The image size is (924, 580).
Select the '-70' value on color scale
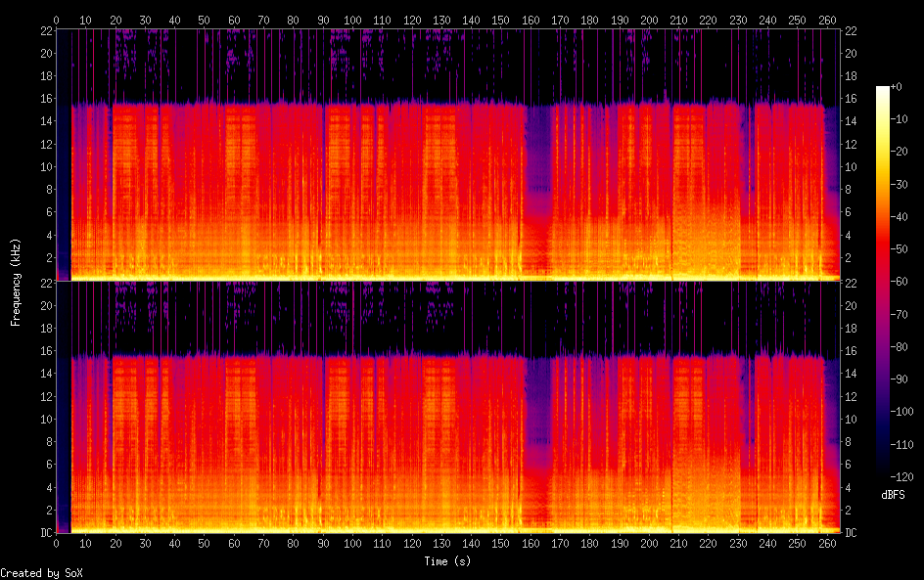tap(899, 314)
